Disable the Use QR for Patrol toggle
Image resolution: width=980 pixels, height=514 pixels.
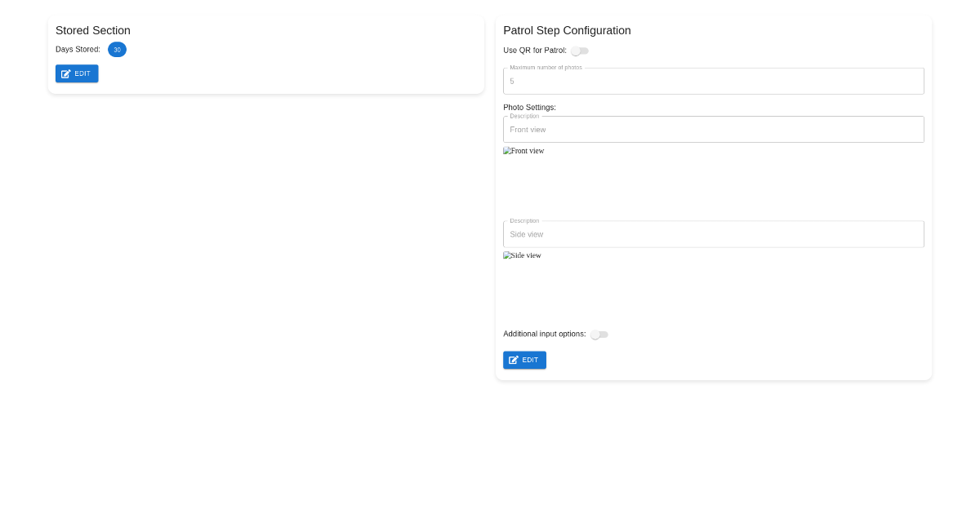point(579,51)
